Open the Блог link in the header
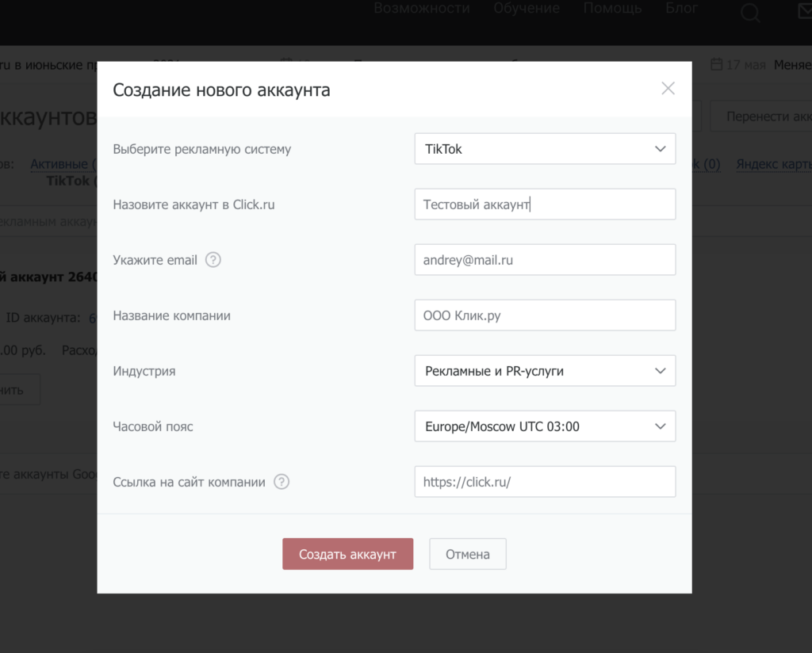 tap(681, 8)
